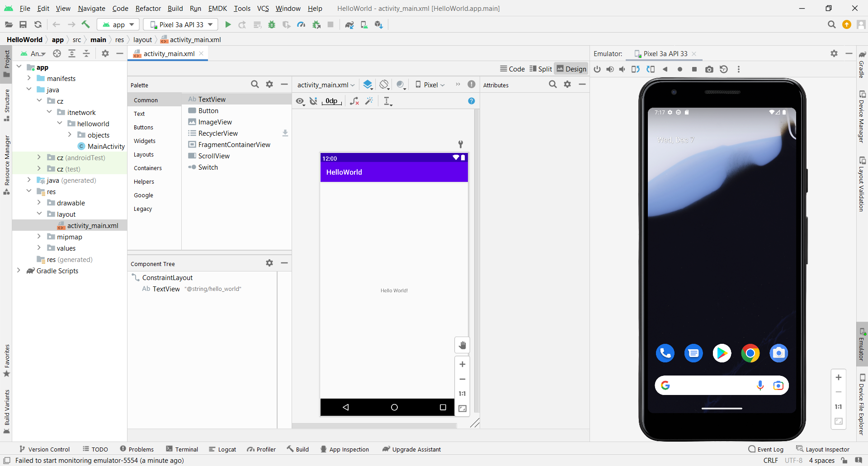The width and height of the screenshot is (868, 466).
Task: Open the Profiler from the top toolbar
Action: point(301,24)
